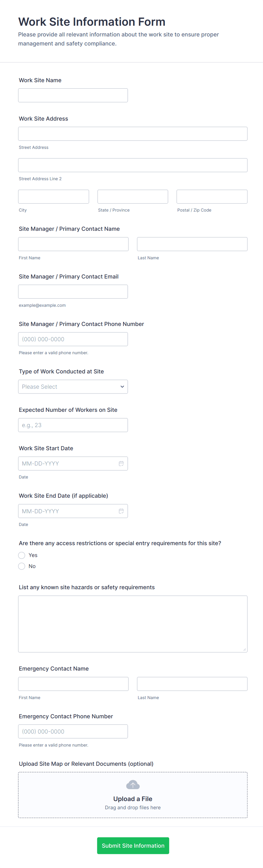
Task: Focus the Street Address field
Action: [133, 134]
